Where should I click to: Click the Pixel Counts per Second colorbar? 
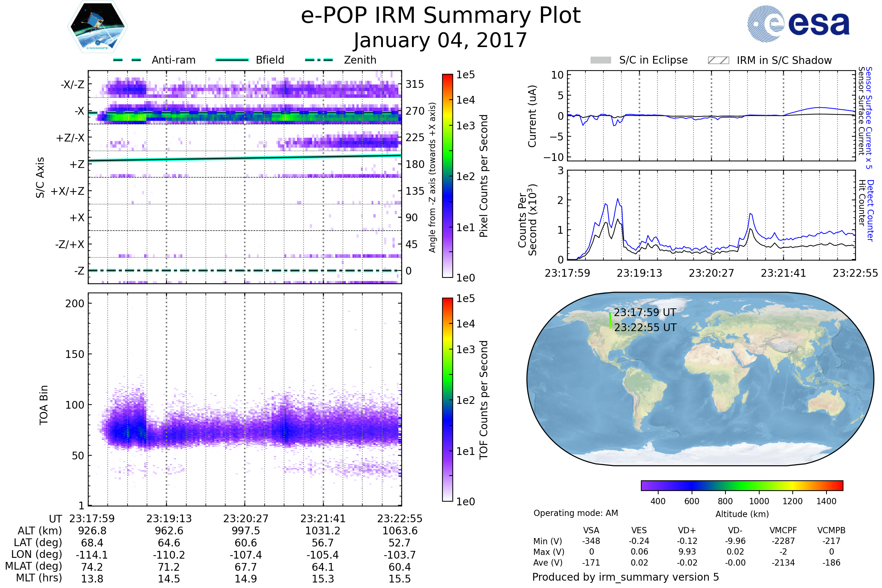point(447,176)
